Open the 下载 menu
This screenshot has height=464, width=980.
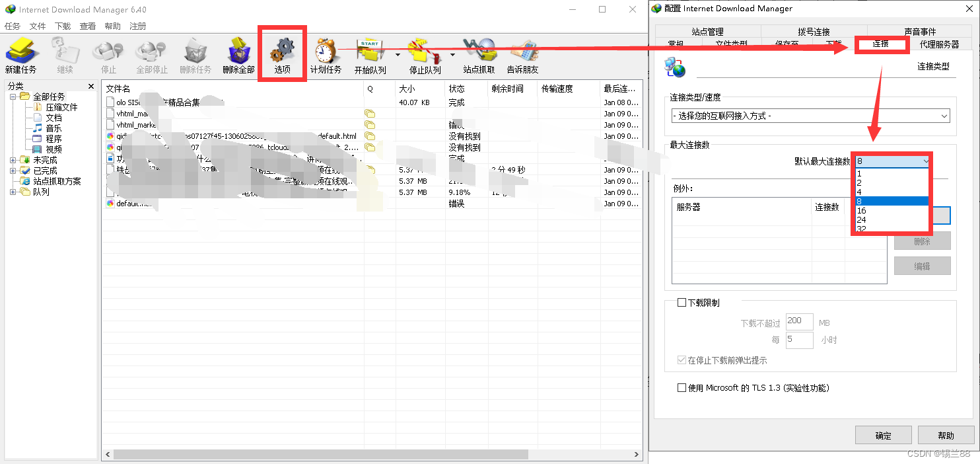(x=63, y=26)
